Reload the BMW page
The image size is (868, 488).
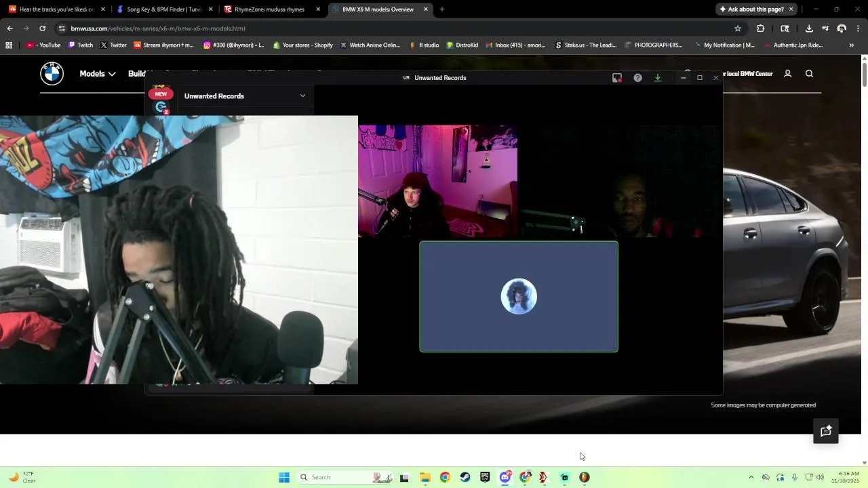pyautogui.click(x=42, y=28)
